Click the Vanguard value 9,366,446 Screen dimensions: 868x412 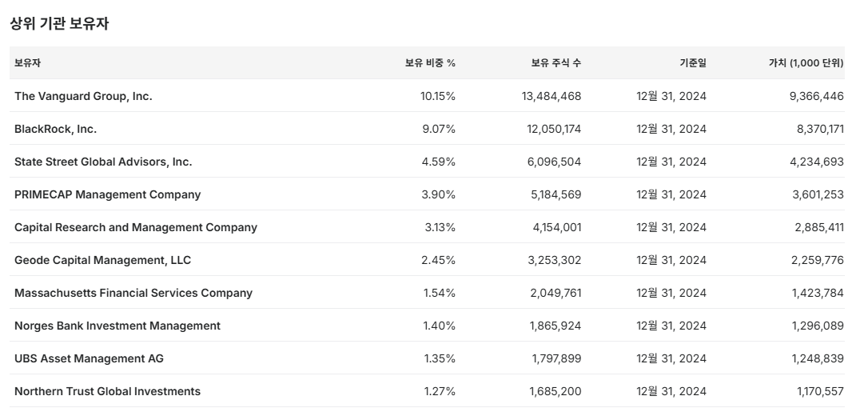(x=817, y=96)
